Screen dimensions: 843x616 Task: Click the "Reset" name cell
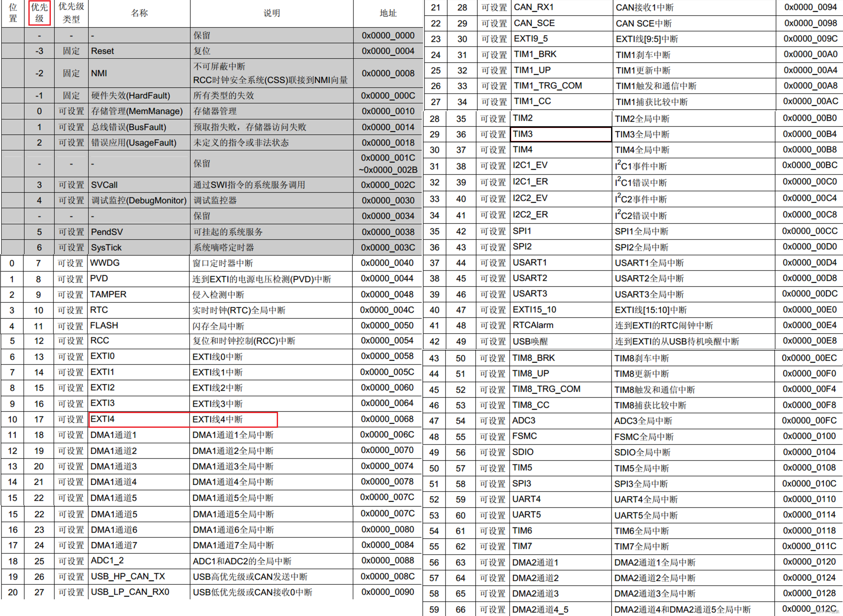tap(139, 51)
